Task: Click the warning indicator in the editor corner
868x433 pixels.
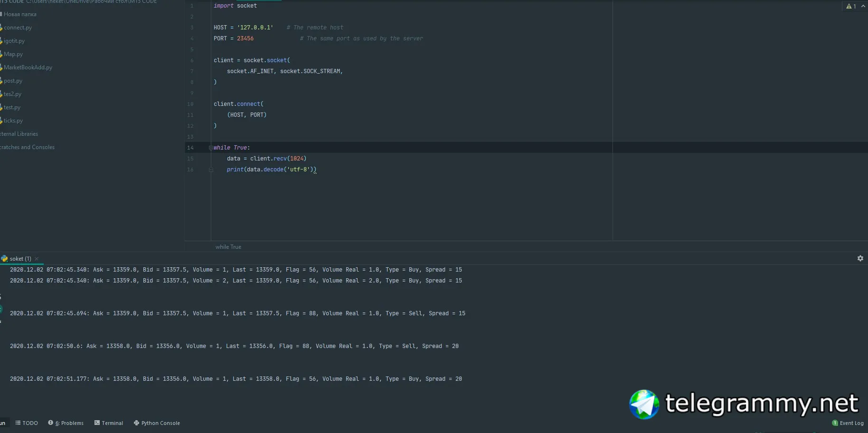Action: (851, 6)
